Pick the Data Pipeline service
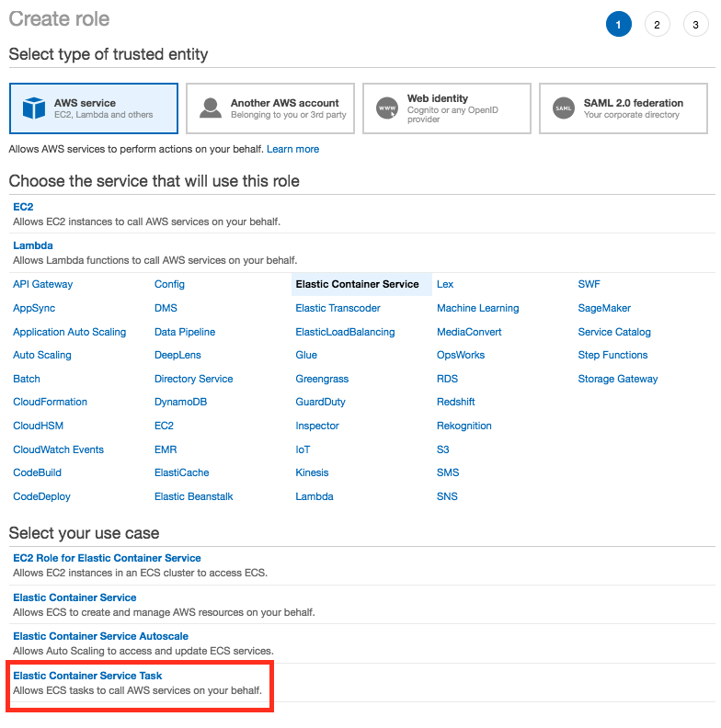Viewport: 721px width, 728px height. [x=185, y=332]
